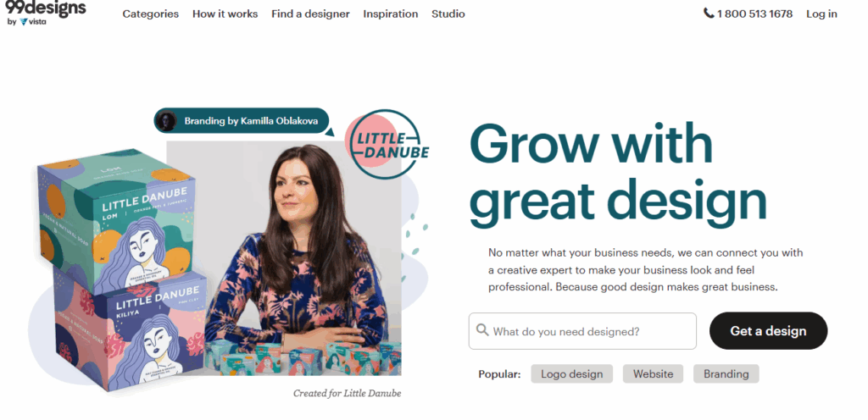Click the Log in link
Image resolution: width=868 pixels, height=420 pixels.
coord(821,14)
